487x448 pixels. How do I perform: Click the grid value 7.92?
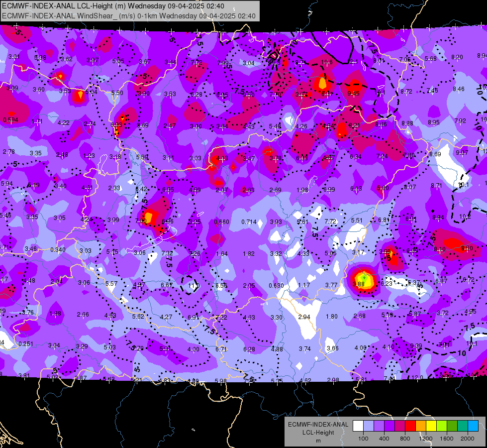[460, 120]
